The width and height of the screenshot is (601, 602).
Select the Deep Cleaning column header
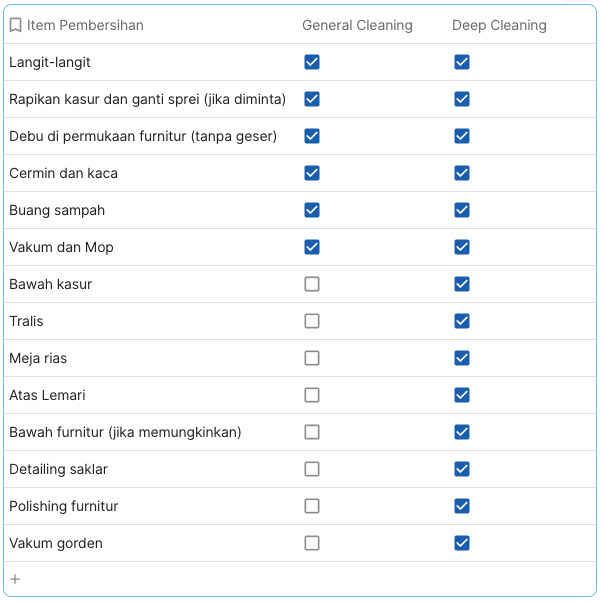tap(499, 25)
